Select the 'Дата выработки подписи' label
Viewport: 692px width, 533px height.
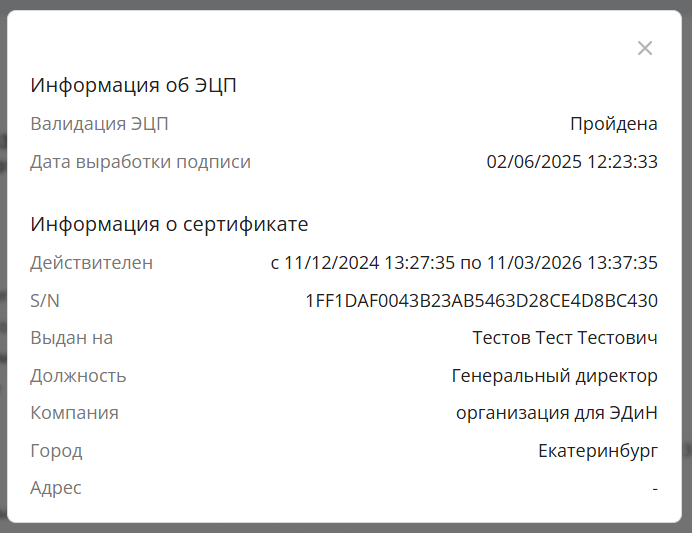[140, 162]
